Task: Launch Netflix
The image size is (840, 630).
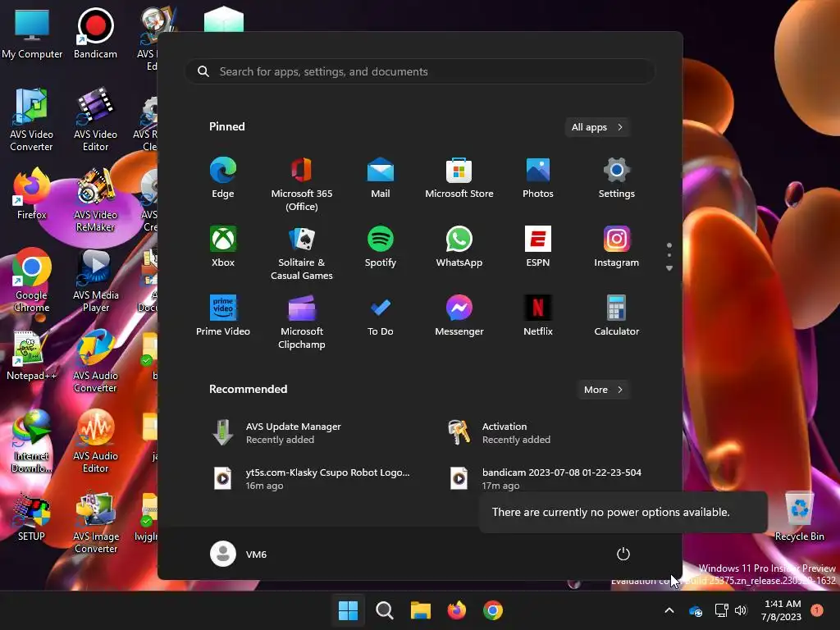Action: click(538, 316)
